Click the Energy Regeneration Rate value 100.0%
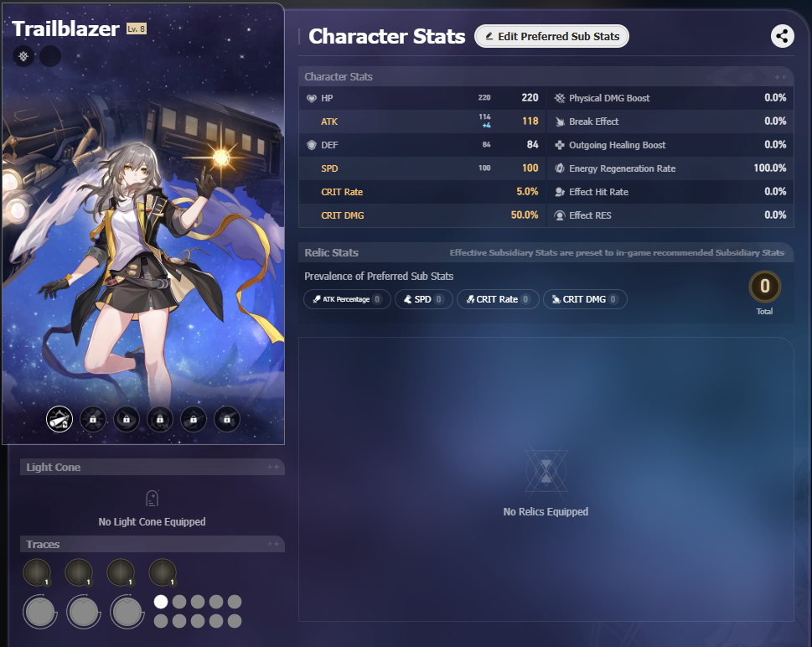Screen dimensions: 812x647 point(769,168)
